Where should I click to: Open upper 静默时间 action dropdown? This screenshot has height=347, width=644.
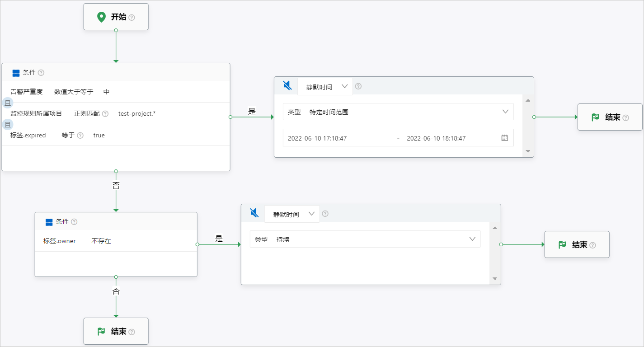[x=325, y=86]
